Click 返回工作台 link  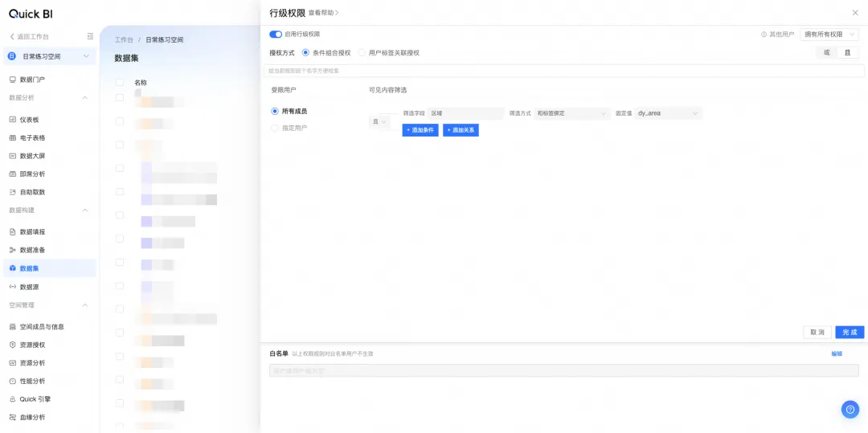[30, 36]
